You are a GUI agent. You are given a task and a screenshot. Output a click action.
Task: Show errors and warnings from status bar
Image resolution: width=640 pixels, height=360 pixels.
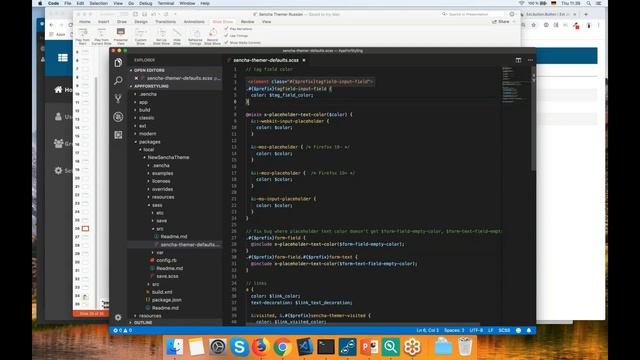pyautogui.click(x=122, y=330)
